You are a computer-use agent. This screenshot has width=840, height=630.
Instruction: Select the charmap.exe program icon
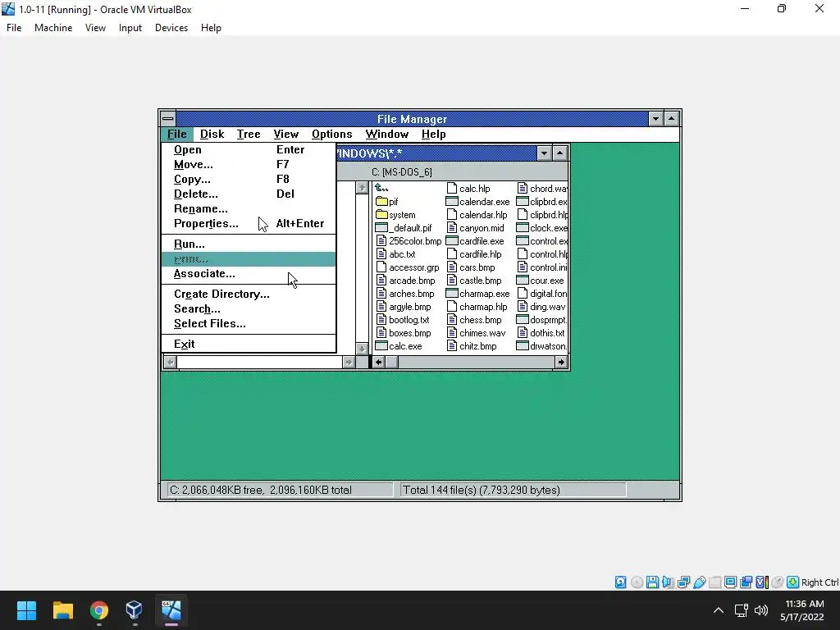pos(452,294)
